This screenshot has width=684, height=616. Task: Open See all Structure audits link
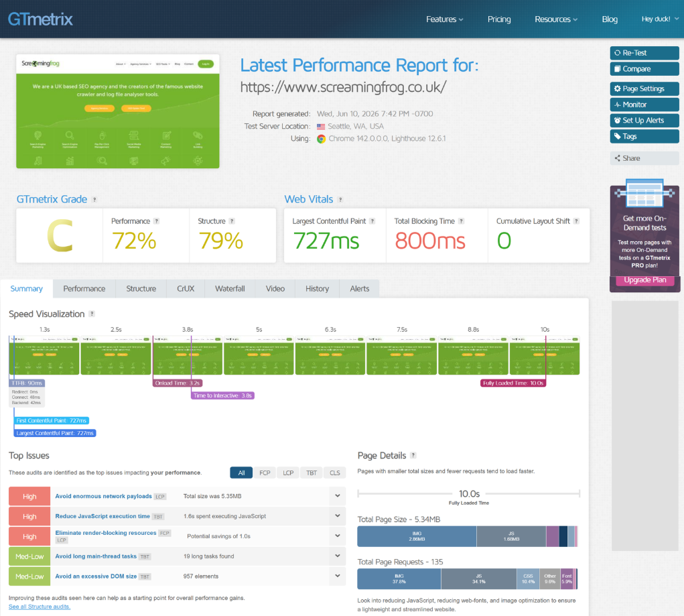click(40, 607)
